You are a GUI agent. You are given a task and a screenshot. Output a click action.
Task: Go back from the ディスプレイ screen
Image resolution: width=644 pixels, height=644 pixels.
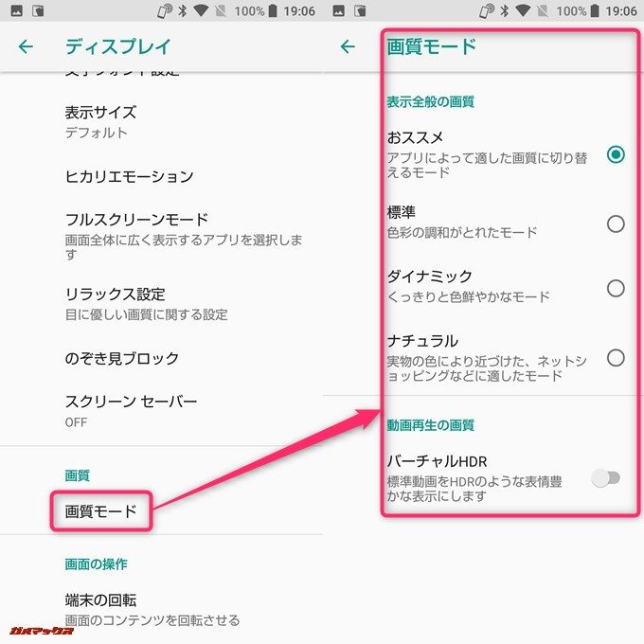pos(26,46)
